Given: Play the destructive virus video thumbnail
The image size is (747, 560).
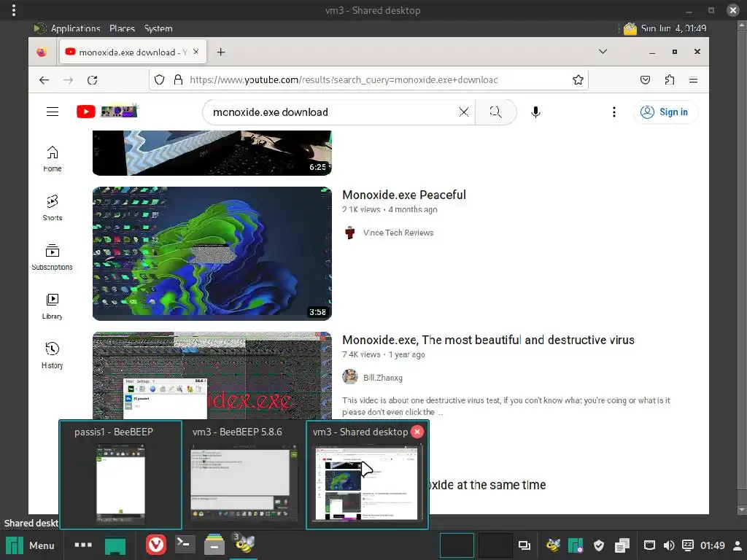Looking at the screenshot, I should [x=212, y=376].
